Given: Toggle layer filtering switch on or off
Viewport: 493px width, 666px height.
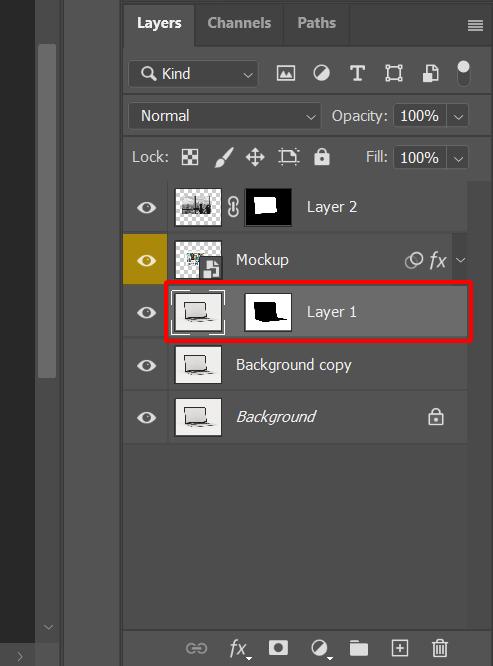Looking at the screenshot, I should tap(463, 73).
